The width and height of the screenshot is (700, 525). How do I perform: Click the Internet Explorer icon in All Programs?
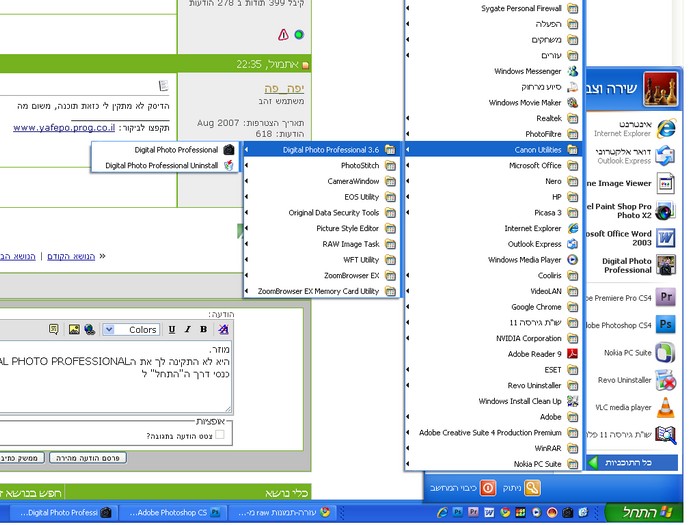point(572,228)
